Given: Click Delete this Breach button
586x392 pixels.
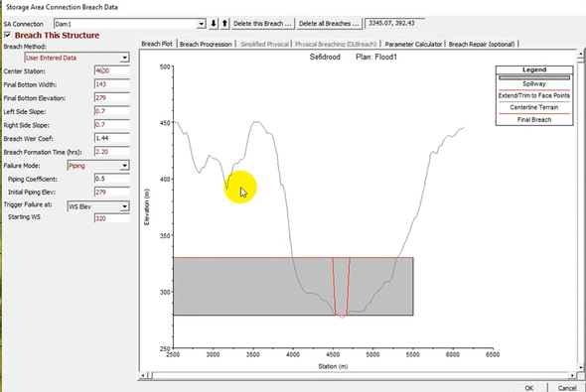Looking at the screenshot, I should tap(262, 24).
